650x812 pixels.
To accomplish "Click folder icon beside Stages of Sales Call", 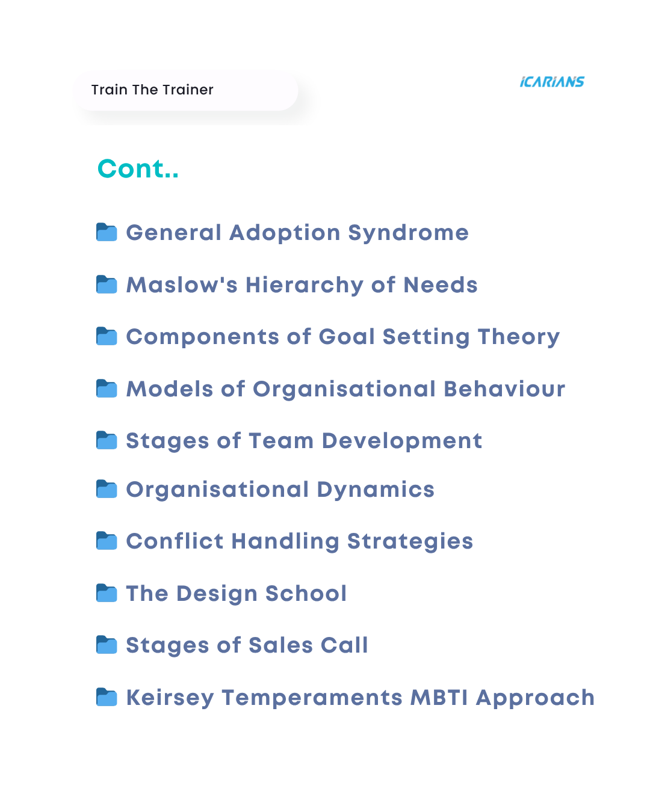I will point(107,645).
